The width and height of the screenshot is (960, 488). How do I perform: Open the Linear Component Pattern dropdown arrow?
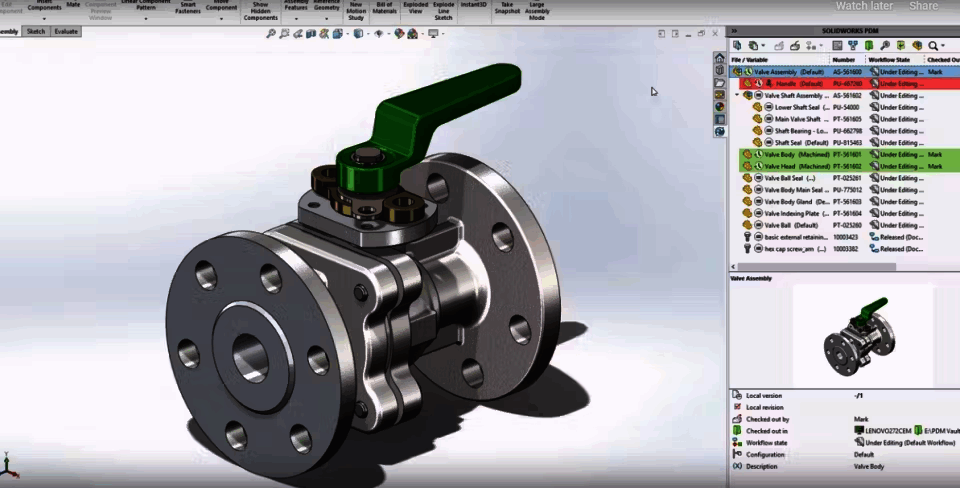(145, 17)
